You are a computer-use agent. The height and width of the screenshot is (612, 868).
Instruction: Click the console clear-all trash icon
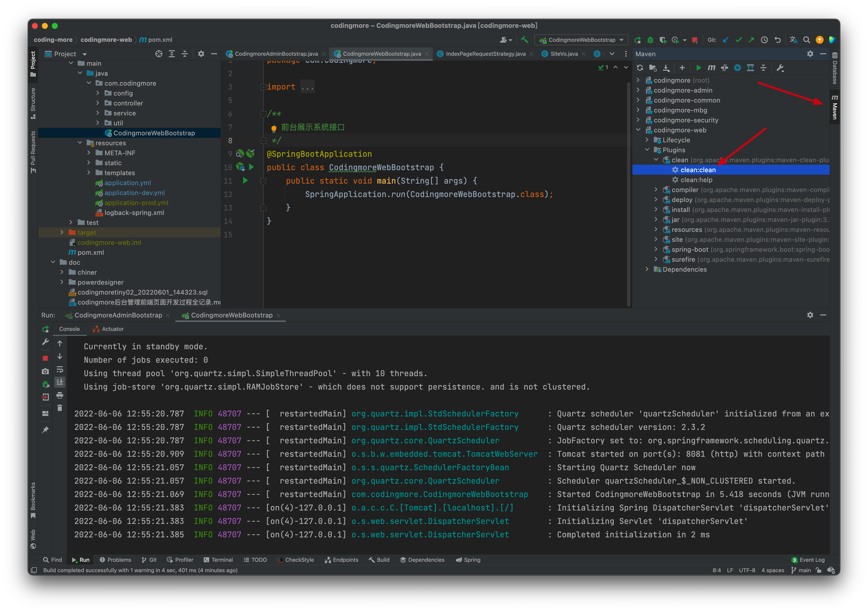pyautogui.click(x=60, y=408)
